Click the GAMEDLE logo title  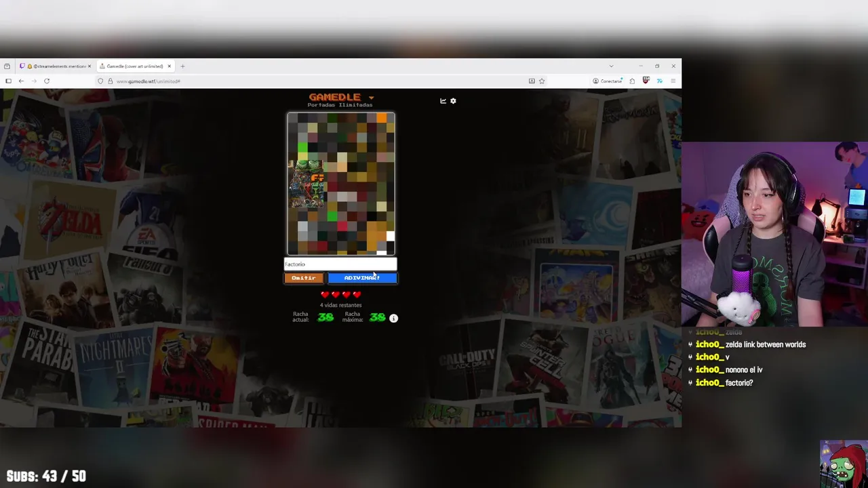coord(335,97)
